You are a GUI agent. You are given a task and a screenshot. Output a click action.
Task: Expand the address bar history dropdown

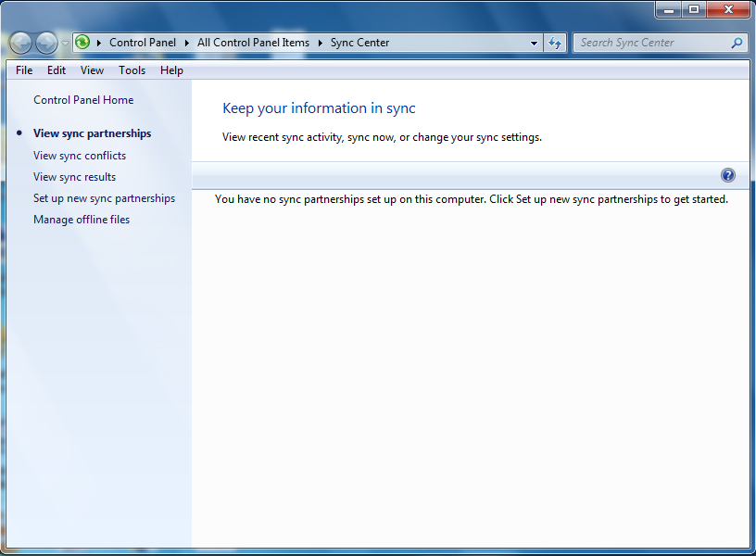pos(534,43)
